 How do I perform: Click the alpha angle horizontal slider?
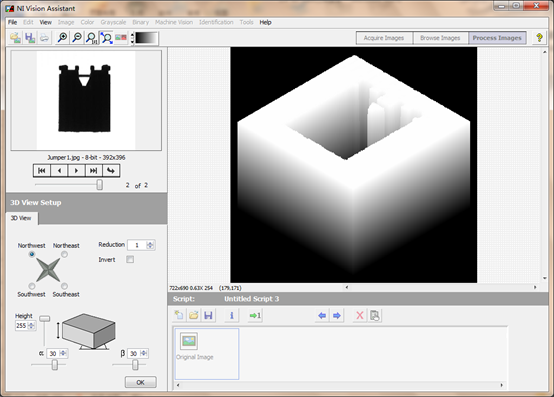click(x=49, y=365)
